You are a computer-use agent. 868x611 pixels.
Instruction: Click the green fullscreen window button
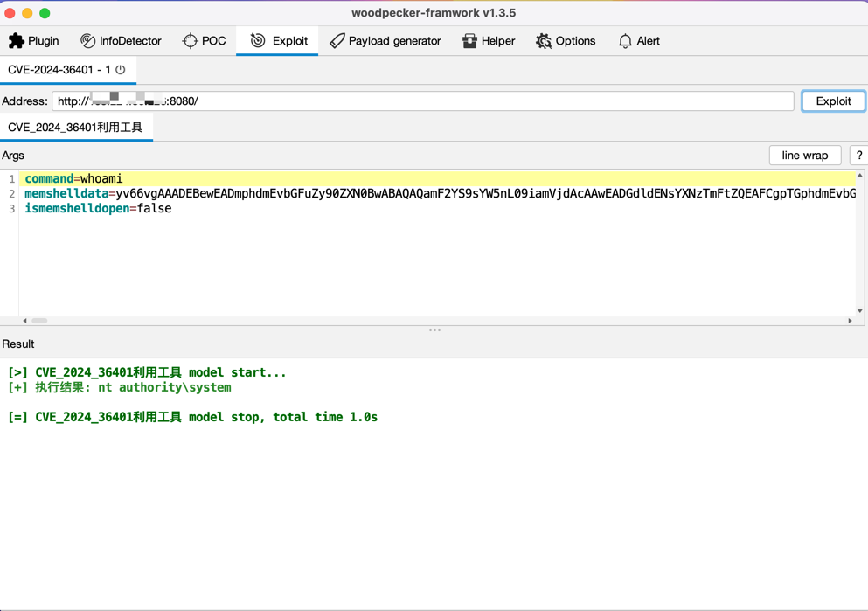click(45, 13)
